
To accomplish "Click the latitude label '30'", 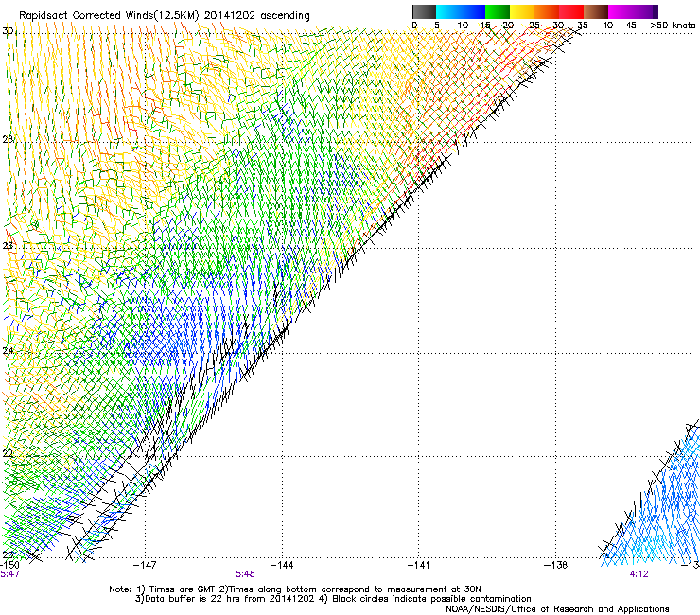I will (8, 31).
